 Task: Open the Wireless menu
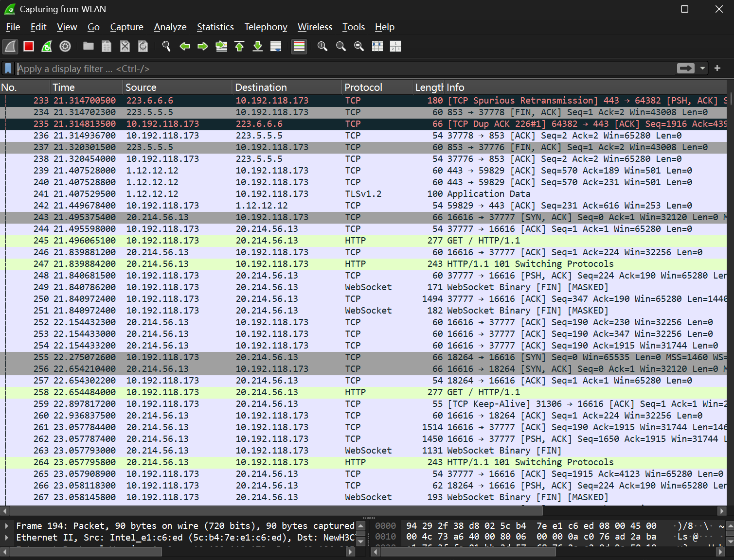pyautogui.click(x=315, y=27)
